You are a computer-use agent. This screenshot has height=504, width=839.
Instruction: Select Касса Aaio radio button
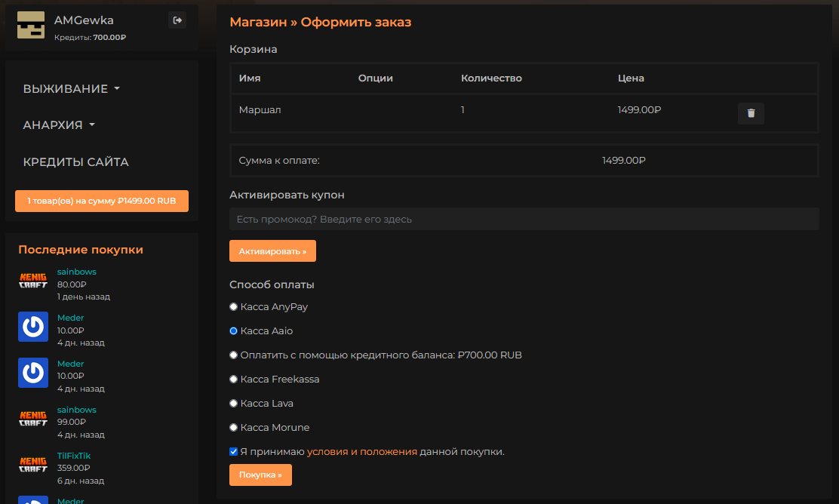click(233, 331)
